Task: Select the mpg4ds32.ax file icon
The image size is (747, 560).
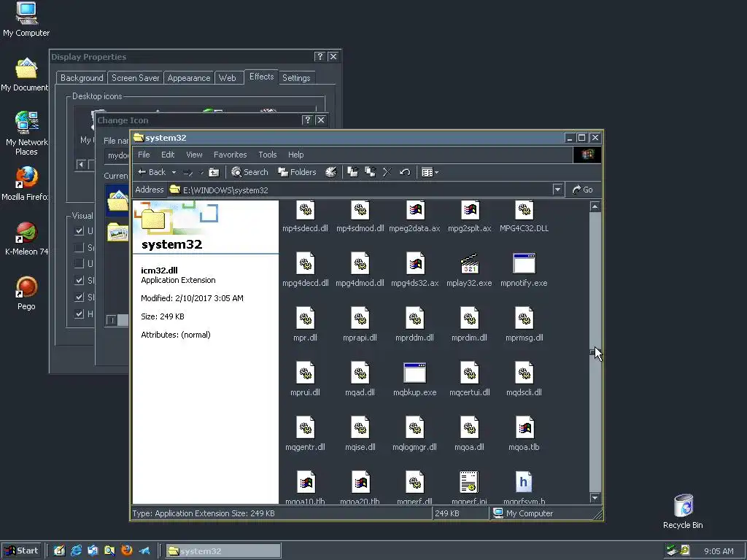Action: click(x=415, y=263)
